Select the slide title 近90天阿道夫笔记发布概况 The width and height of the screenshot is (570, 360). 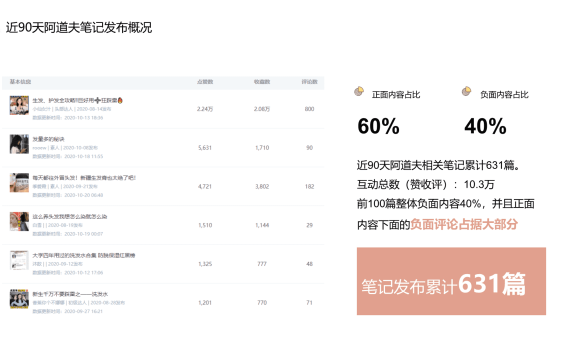(x=79, y=28)
